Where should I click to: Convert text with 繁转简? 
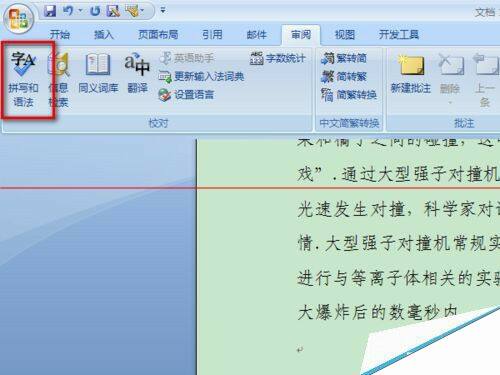click(x=344, y=58)
